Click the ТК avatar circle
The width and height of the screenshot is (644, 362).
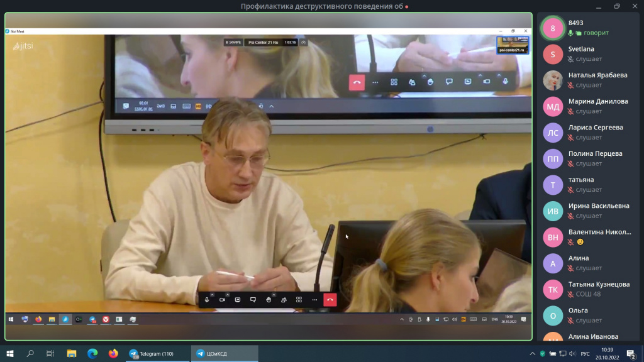pyautogui.click(x=553, y=289)
